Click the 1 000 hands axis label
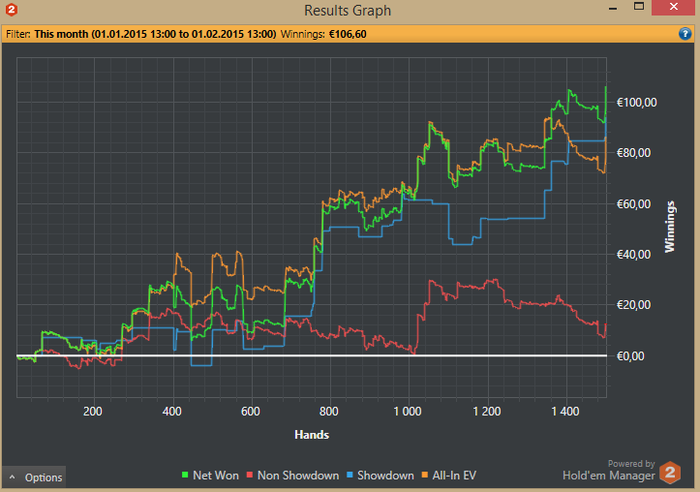Image resolution: width=700 pixels, height=492 pixels. [407, 411]
